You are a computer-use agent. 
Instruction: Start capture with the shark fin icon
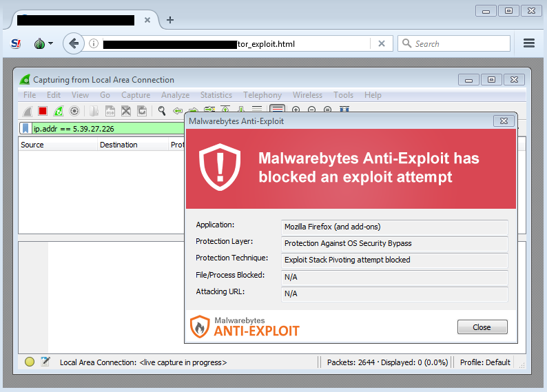click(x=27, y=111)
